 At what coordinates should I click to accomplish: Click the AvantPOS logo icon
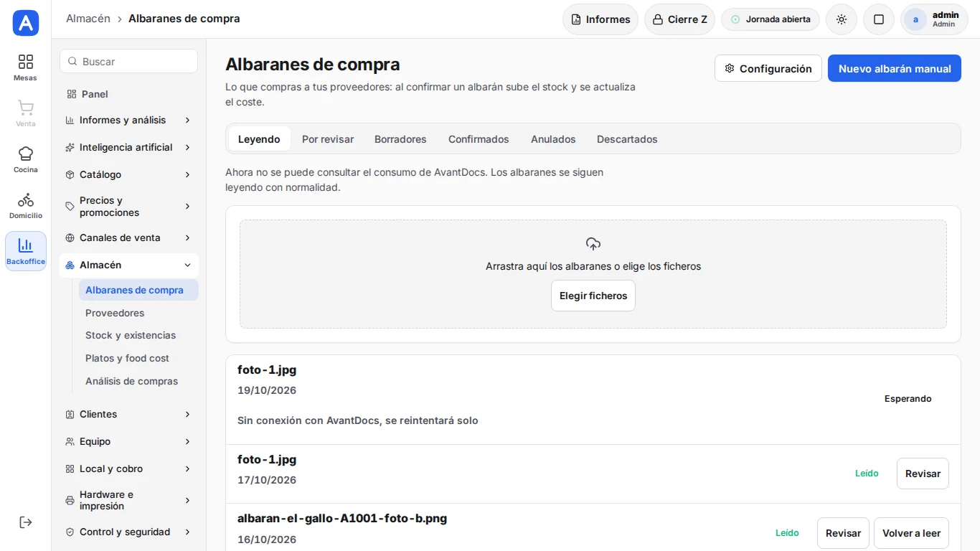point(26,23)
